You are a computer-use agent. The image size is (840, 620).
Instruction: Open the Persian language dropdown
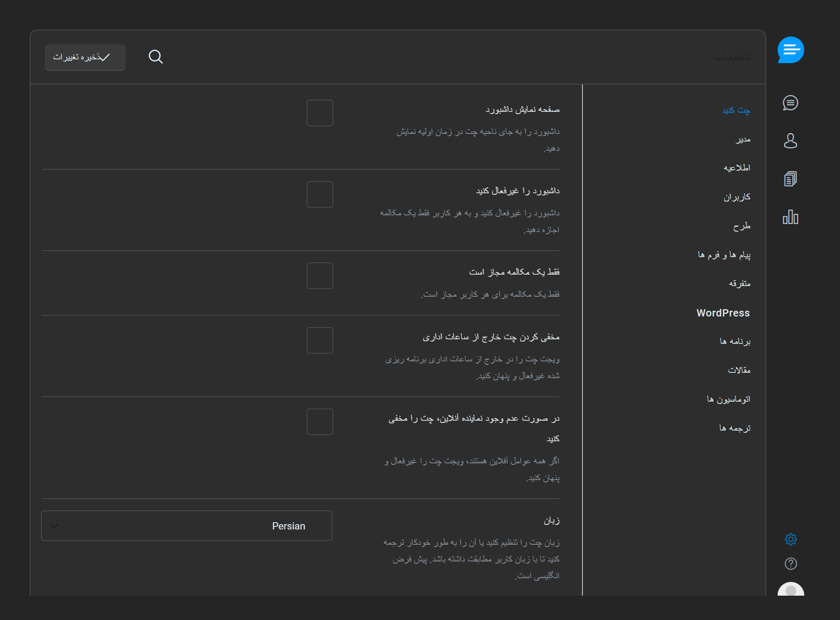pyautogui.click(x=187, y=526)
